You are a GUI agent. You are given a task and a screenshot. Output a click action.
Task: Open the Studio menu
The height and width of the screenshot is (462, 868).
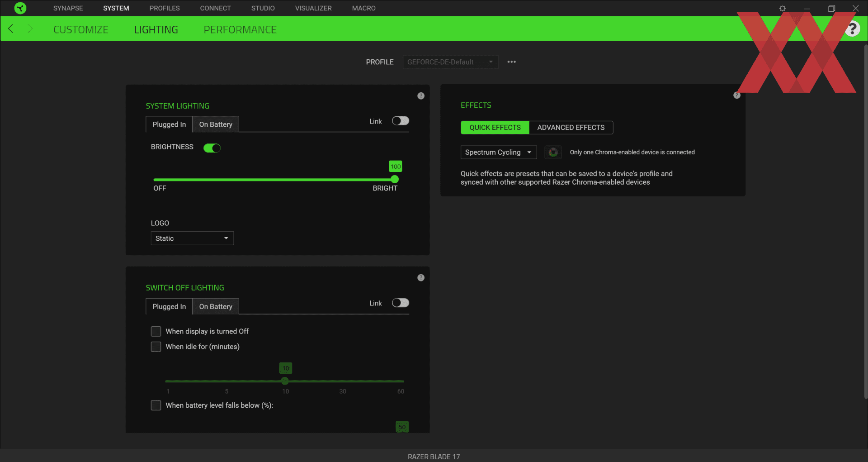point(263,8)
